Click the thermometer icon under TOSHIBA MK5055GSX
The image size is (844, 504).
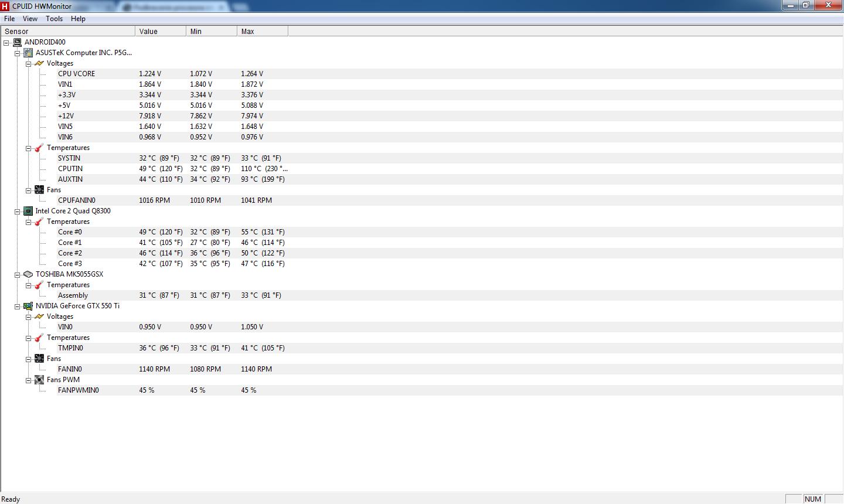tap(39, 285)
